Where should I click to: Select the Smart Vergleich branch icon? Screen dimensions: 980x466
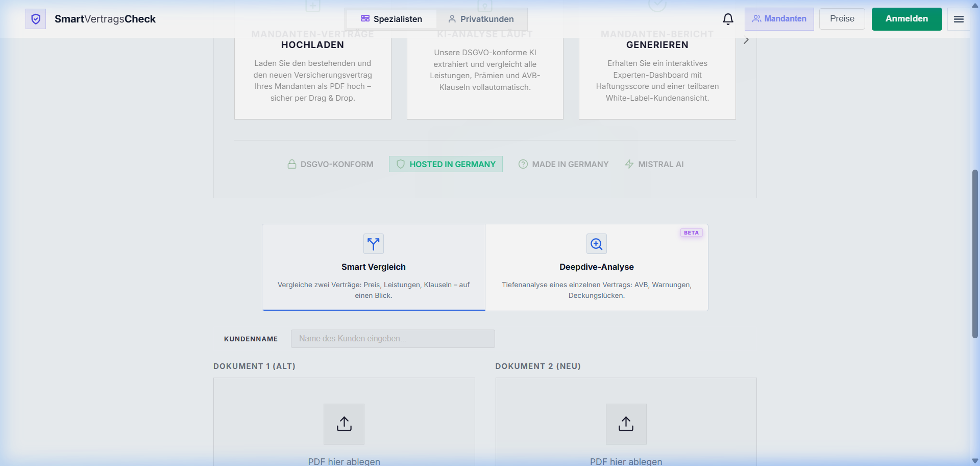(x=373, y=244)
